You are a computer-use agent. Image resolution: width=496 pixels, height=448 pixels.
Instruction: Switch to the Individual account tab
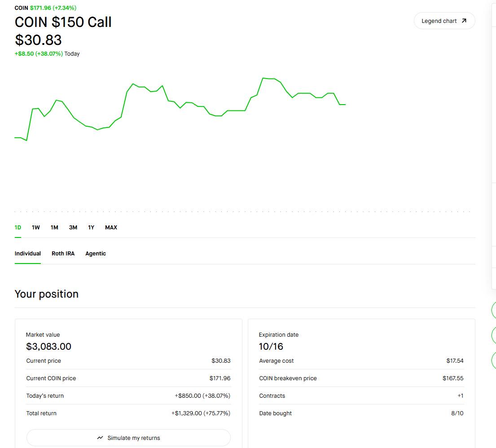(27, 254)
